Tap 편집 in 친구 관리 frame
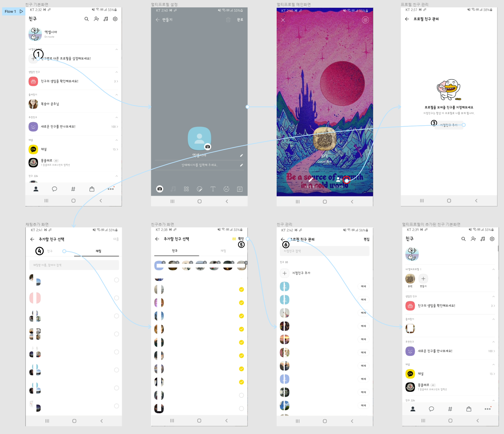This screenshot has height=434, width=504. [367, 239]
